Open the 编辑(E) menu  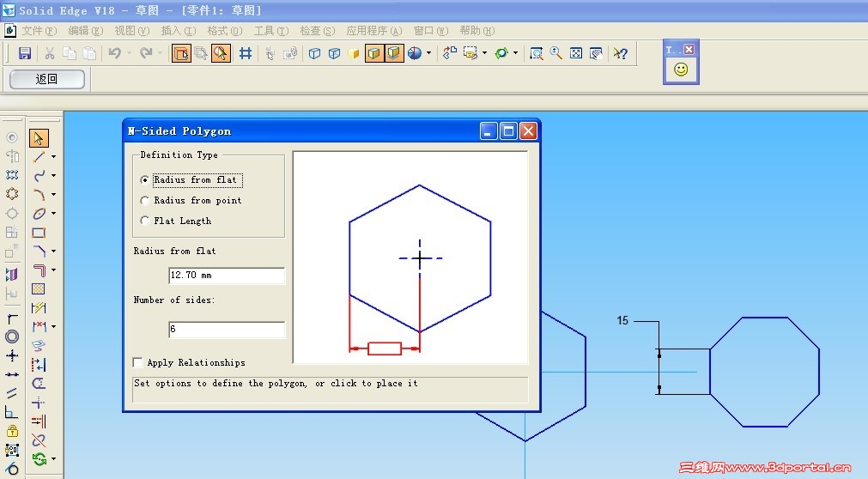click(85, 31)
